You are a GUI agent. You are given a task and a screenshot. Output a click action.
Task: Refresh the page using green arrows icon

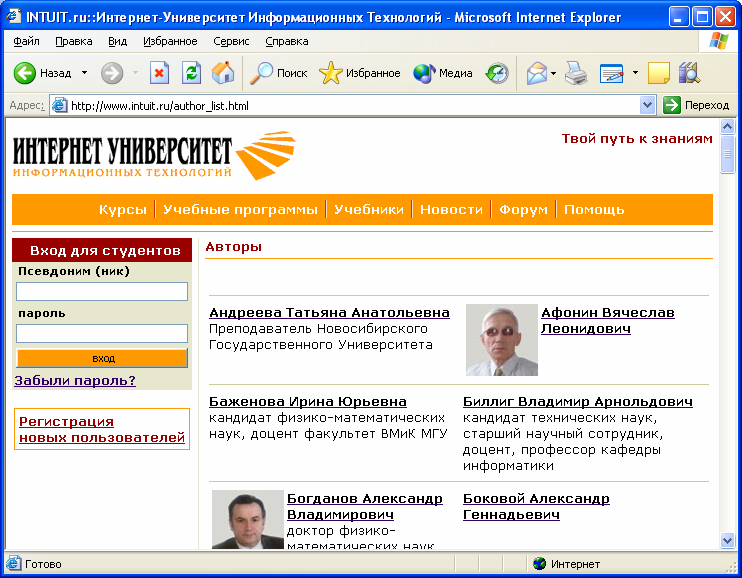click(192, 73)
